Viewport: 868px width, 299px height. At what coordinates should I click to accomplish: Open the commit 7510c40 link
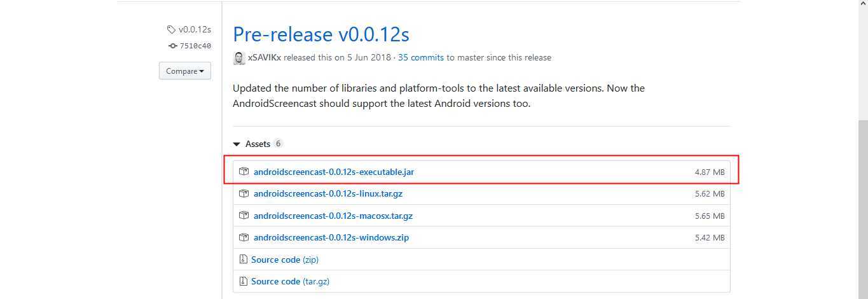tap(195, 46)
